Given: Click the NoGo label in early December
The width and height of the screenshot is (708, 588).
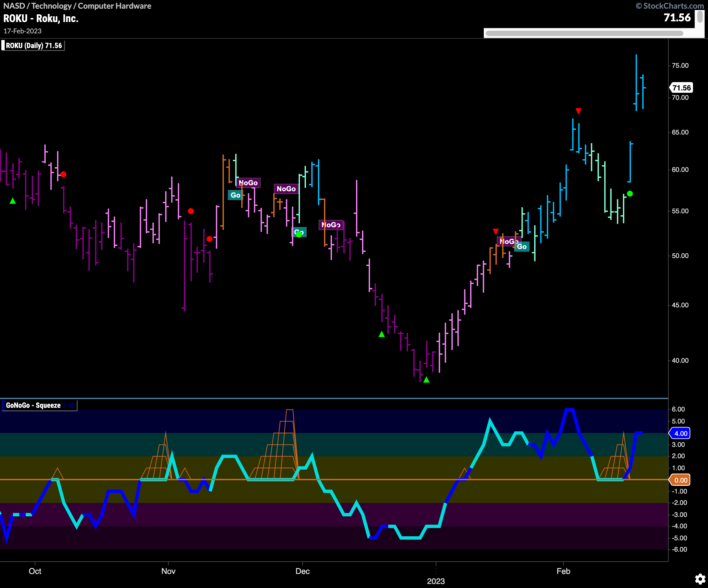Looking at the screenshot, I should click(331, 225).
